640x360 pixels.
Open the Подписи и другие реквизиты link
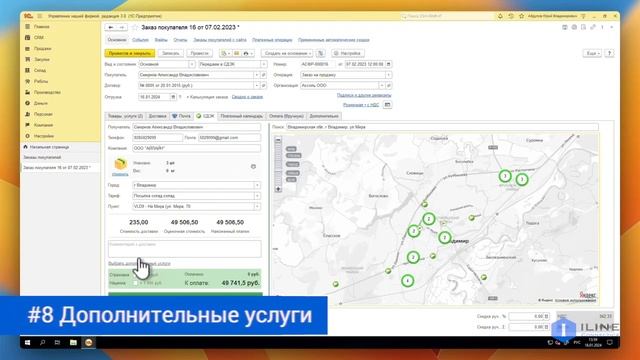pyautogui.click(x=364, y=95)
